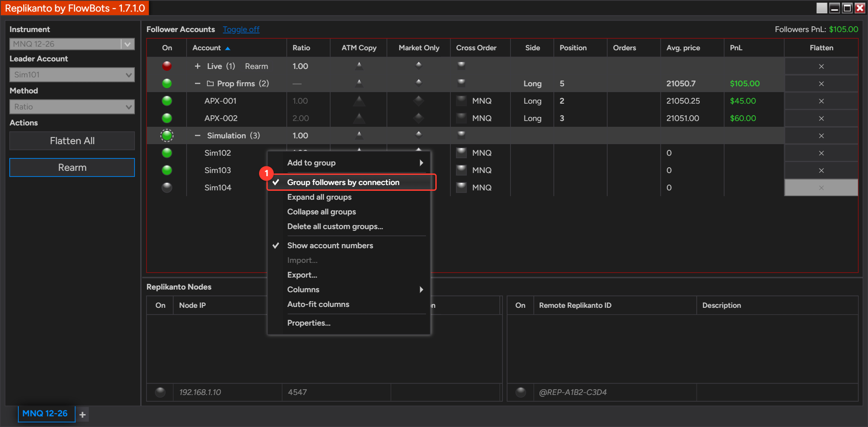Viewport: 868px width, 427px height.
Task: Add a new instrument tab with plus icon
Action: pyautogui.click(x=82, y=415)
